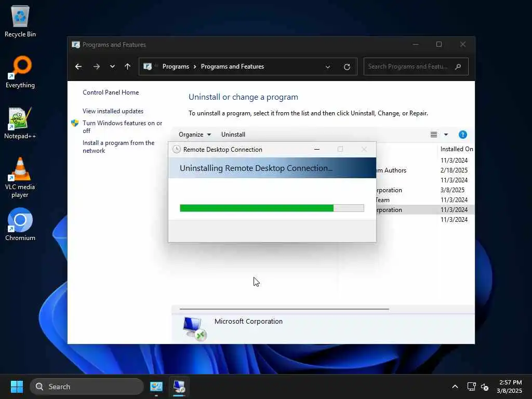Expand the view options dropdown arrow

pyautogui.click(x=446, y=135)
